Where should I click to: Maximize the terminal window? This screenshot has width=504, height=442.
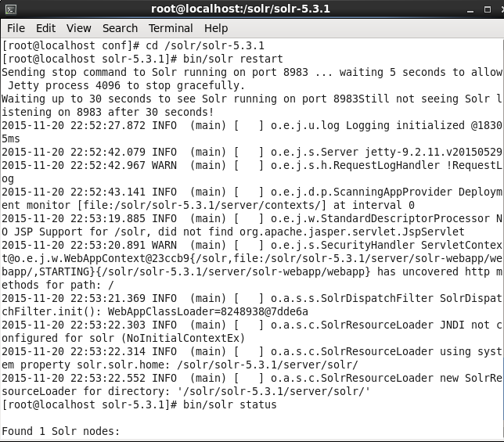(x=488, y=9)
